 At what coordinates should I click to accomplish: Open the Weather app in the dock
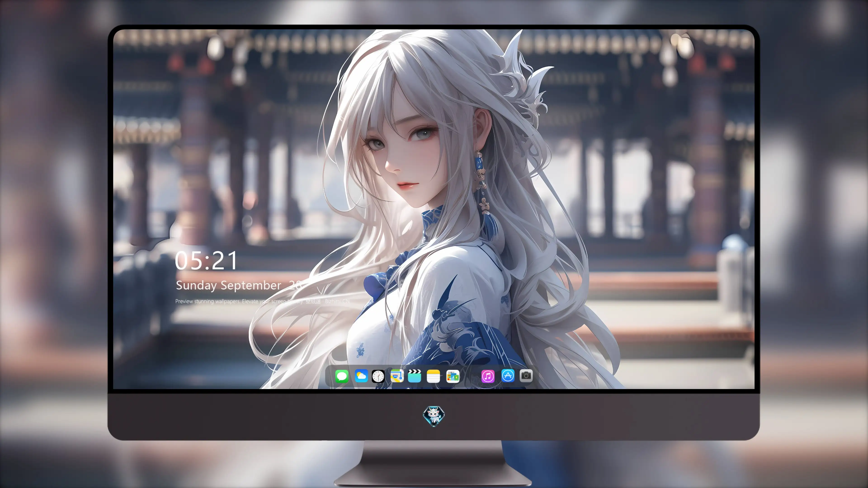point(361,376)
